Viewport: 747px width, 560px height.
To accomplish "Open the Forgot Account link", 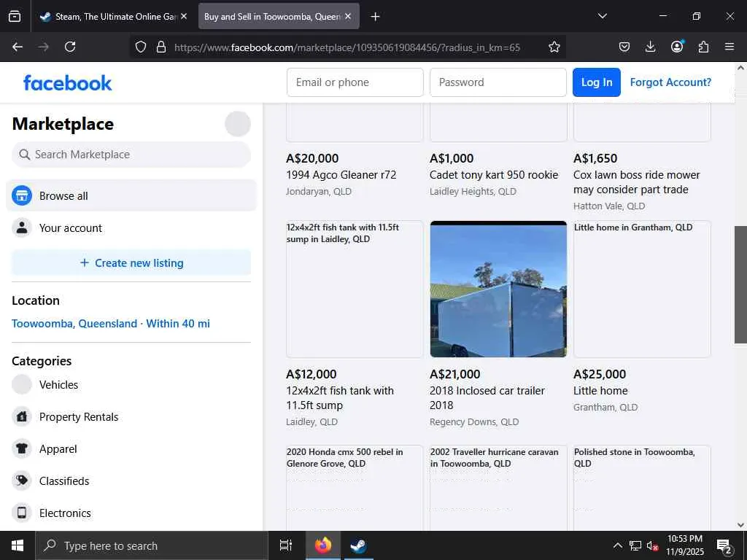I will click(x=670, y=82).
